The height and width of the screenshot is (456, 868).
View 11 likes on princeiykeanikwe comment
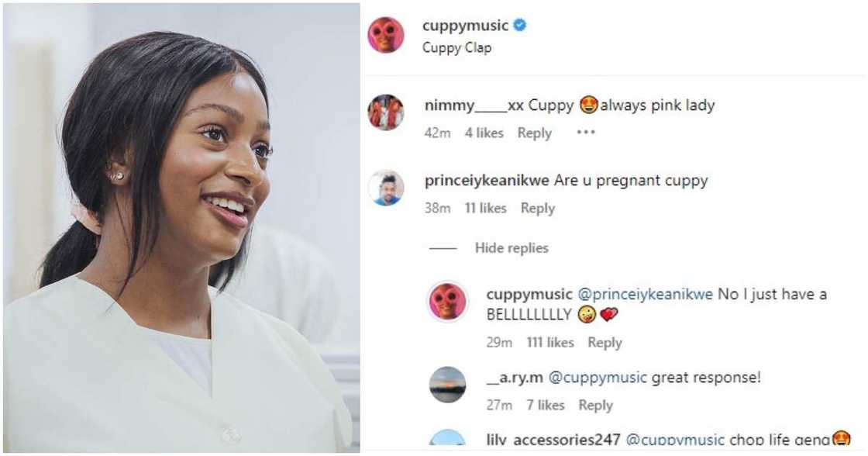pyautogui.click(x=485, y=209)
